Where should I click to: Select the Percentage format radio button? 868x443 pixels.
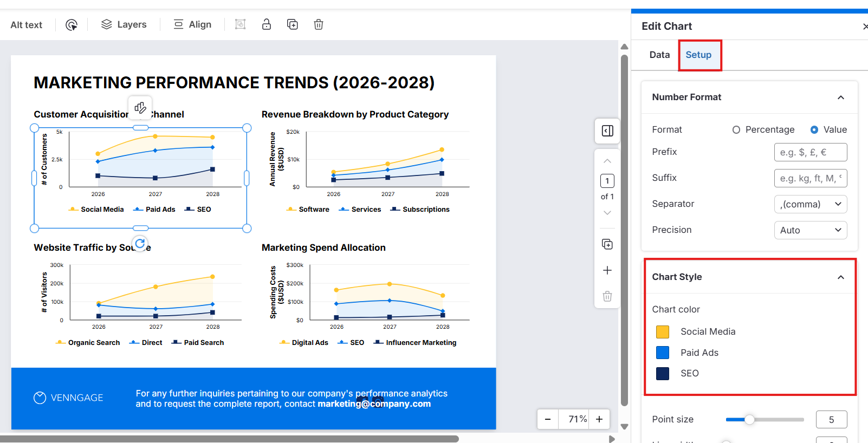[x=736, y=130]
